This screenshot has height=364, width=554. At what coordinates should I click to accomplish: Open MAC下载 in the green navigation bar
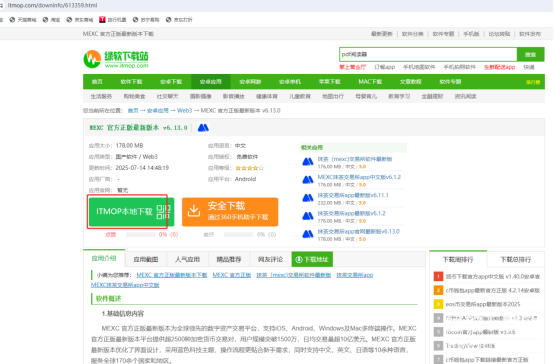click(x=370, y=82)
